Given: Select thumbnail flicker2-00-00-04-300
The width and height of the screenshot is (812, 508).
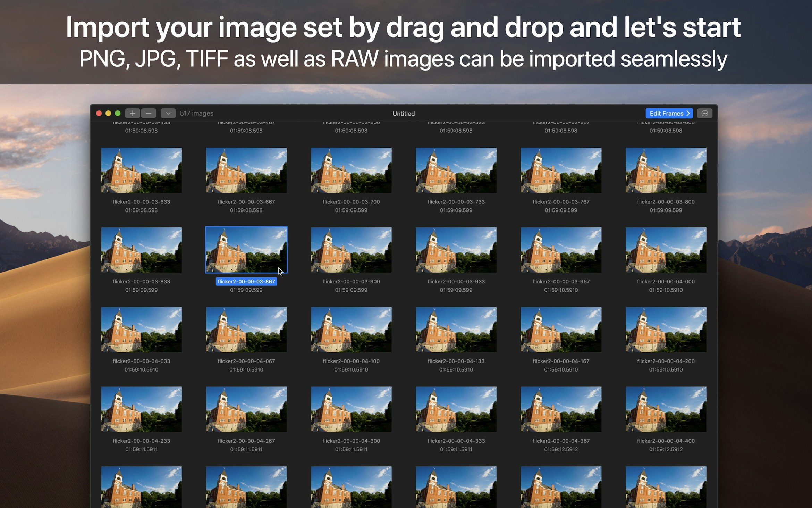Looking at the screenshot, I should pos(351,409).
